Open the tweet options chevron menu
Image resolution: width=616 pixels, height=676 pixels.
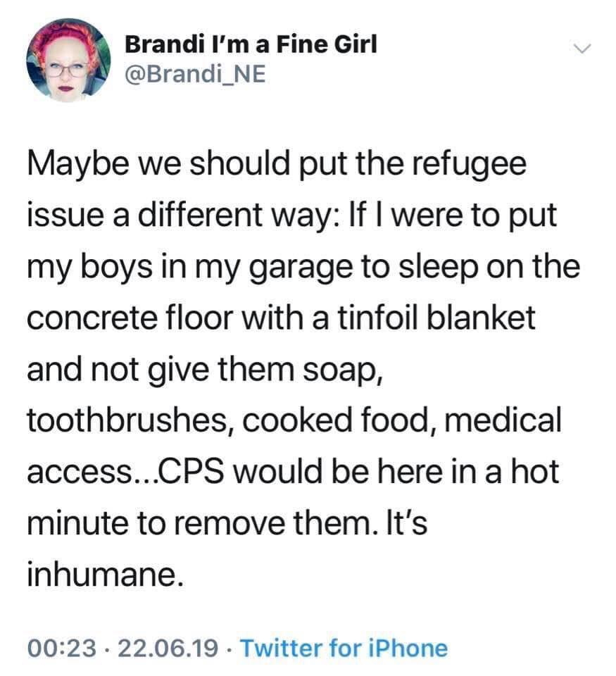pyautogui.click(x=582, y=49)
